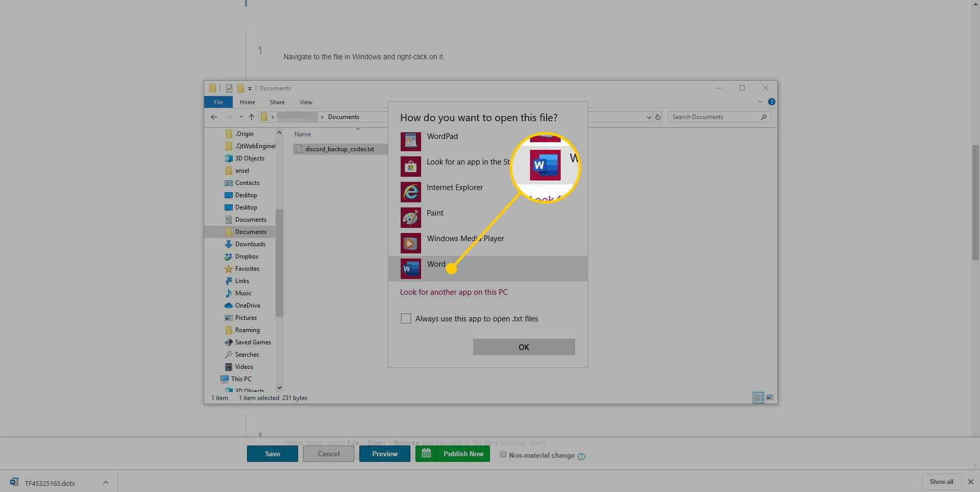This screenshot has width=980, height=492.
Task: Select Searches in navigation pane
Action: pyautogui.click(x=241, y=355)
